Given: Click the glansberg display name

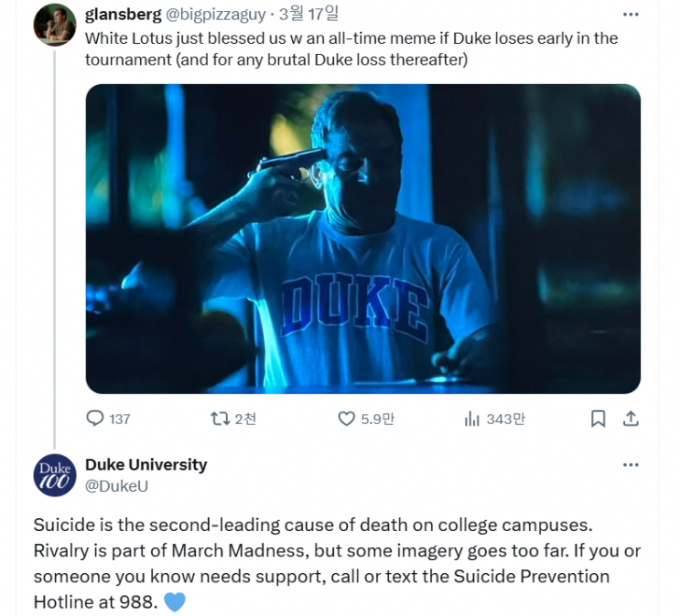Looking at the screenshot, I should tap(122, 14).
